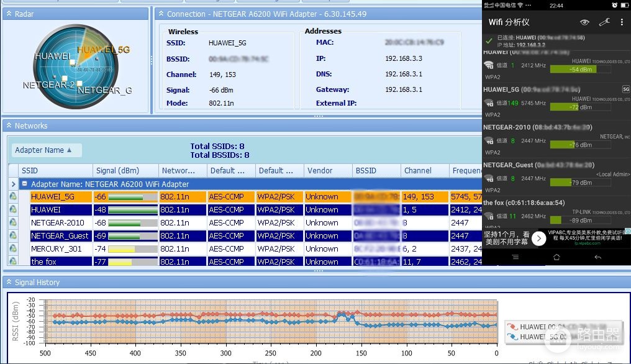The width and height of the screenshot is (631, 364).
Task: Select the HUAWEI network row
Action: click(245, 210)
